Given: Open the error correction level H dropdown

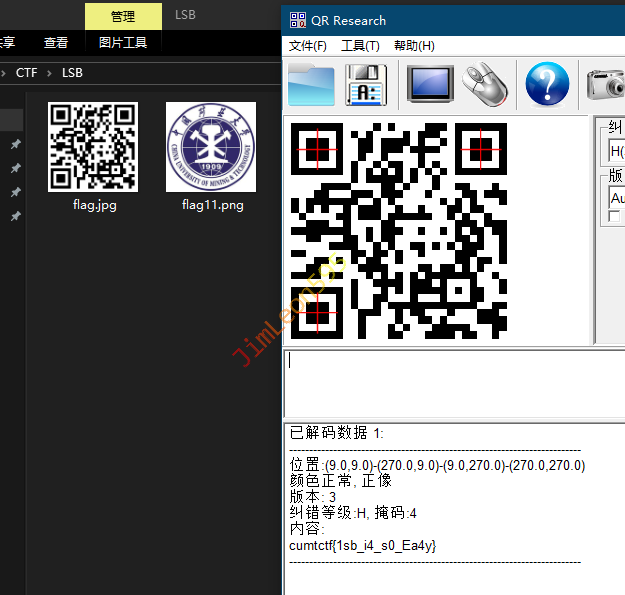Looking at the screenshot, I should point(616,152).
